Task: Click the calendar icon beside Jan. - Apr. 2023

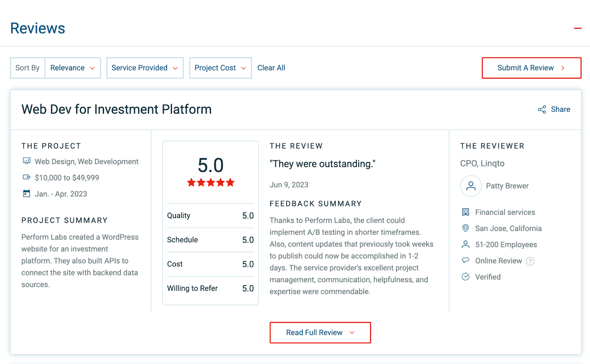Action: [27, 193]
